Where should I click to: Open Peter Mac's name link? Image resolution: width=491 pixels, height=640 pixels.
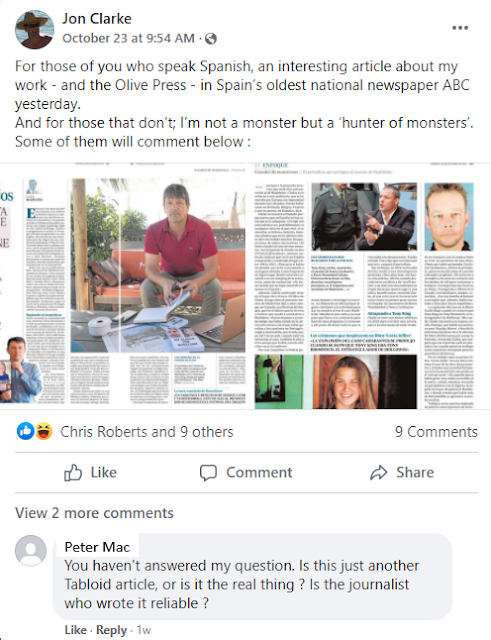(97, 547)
